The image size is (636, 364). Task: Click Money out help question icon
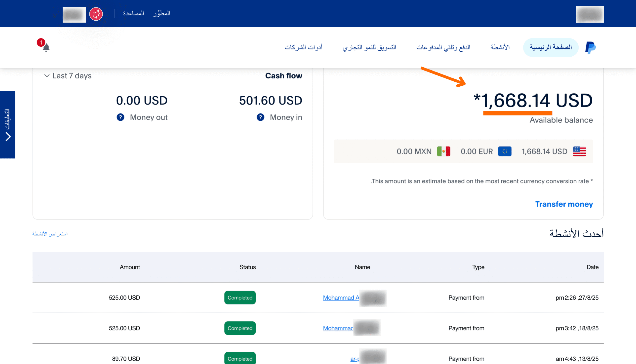point(120,117)
